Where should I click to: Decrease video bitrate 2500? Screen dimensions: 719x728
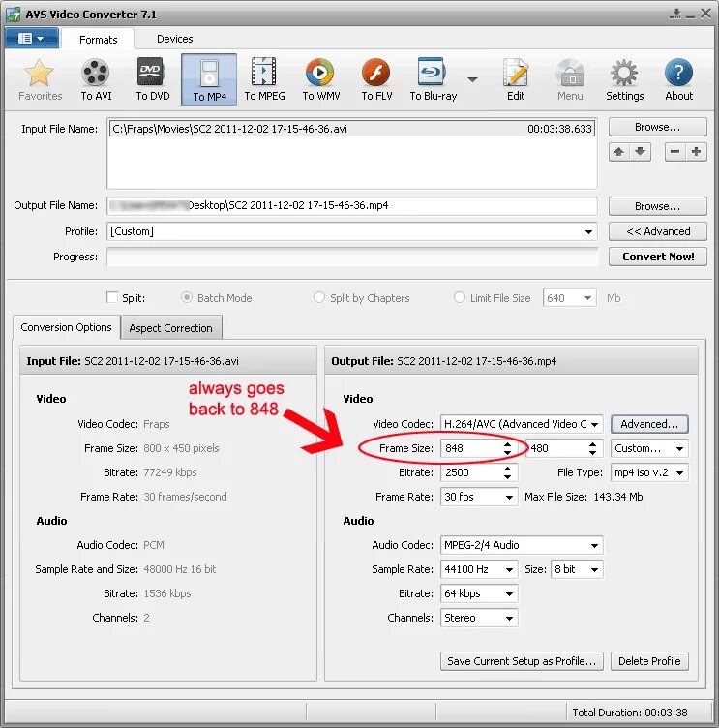tap(507, 477)
